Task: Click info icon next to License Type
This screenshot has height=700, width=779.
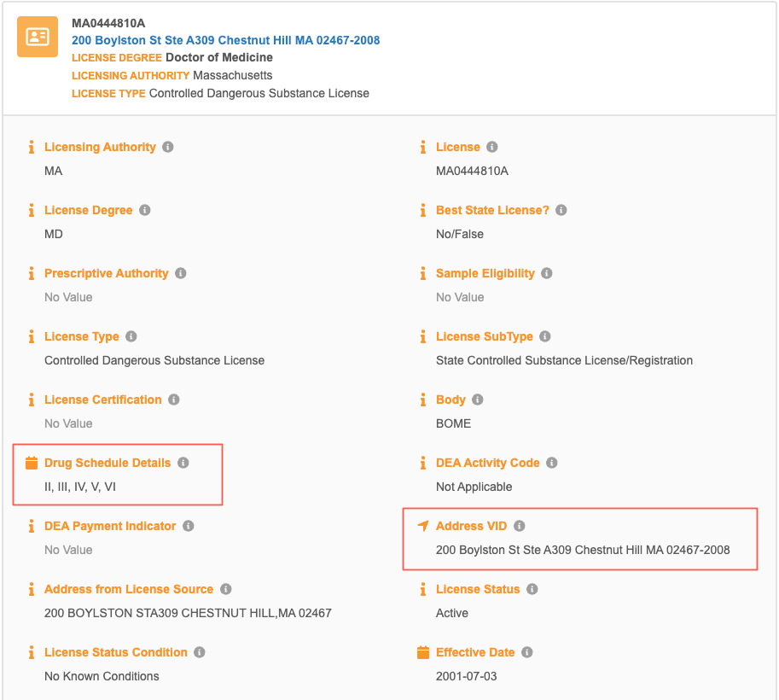Action: (131, 336)
